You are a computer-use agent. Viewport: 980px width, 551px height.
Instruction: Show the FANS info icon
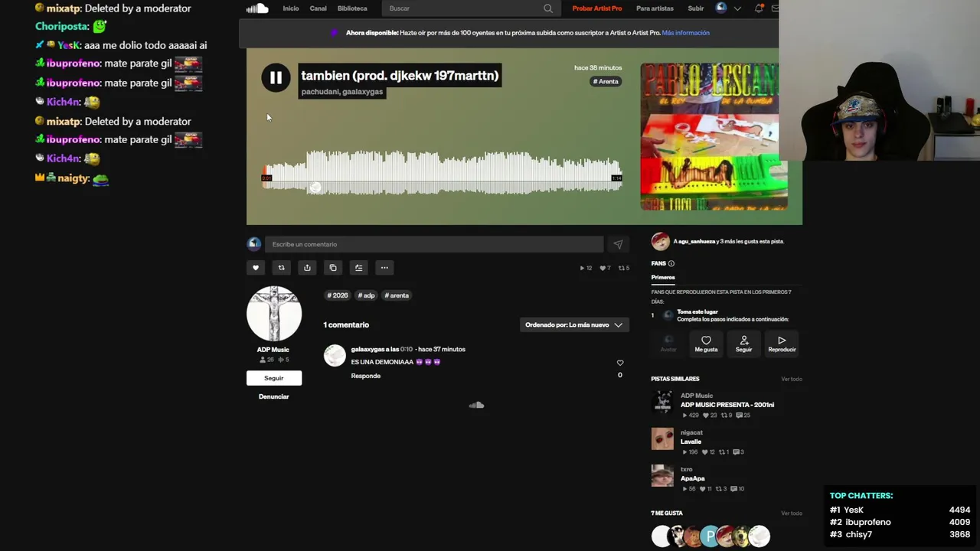click(671, 263)
